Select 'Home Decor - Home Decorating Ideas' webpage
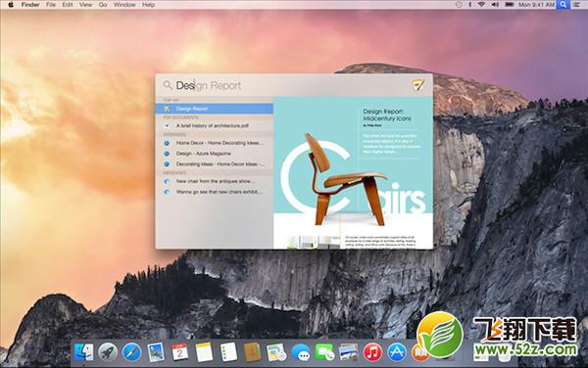This screenshot has height=368, width=588. [x=214, y=143]
